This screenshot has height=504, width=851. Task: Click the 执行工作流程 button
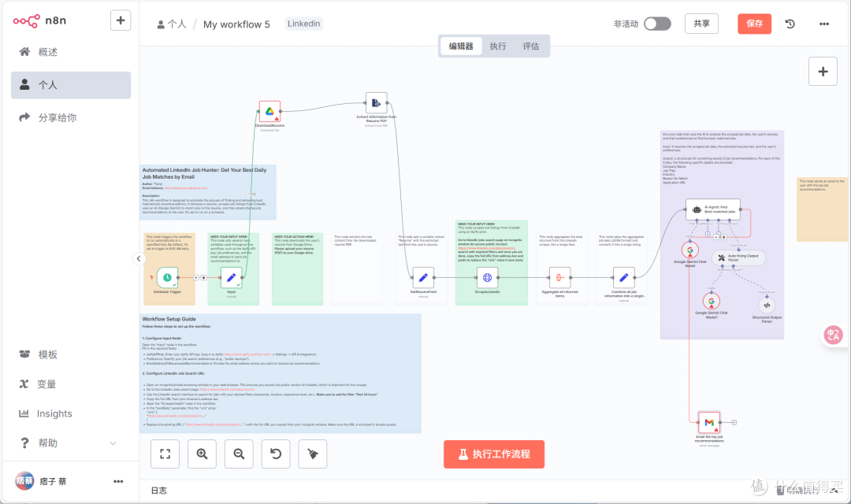tap(494, 454)
